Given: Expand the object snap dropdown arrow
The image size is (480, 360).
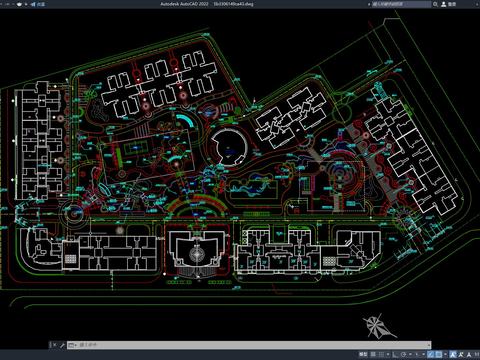Looking at the screenshot, I should click(x=445, y=354).
